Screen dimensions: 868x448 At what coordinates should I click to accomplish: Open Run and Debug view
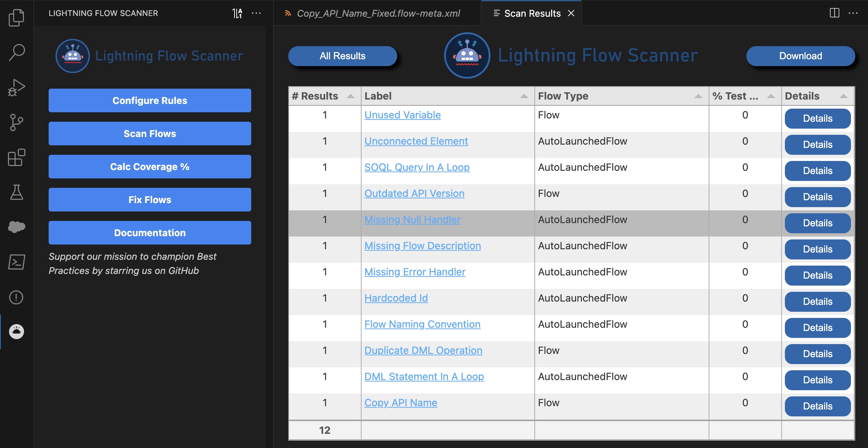[x=16, y=88]
